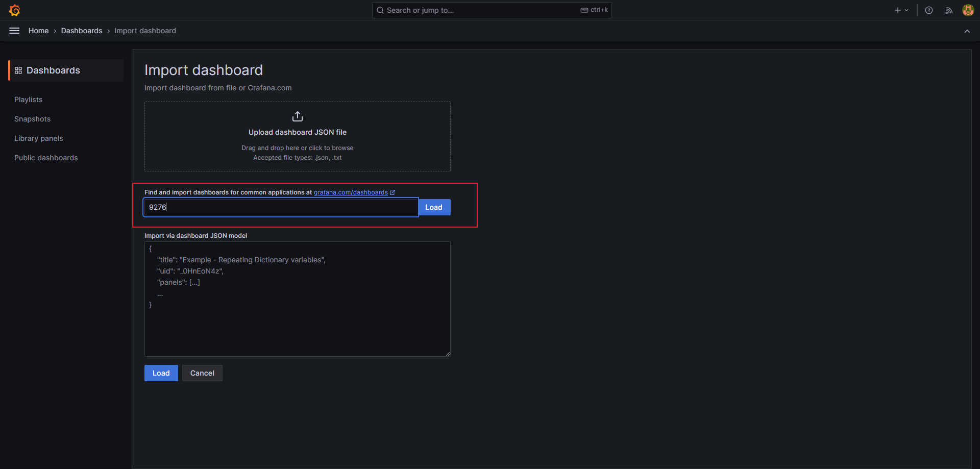The height and width of the screenshot is (469, 980).
Task: Open the user profile avatar
Action: point(968,10)
